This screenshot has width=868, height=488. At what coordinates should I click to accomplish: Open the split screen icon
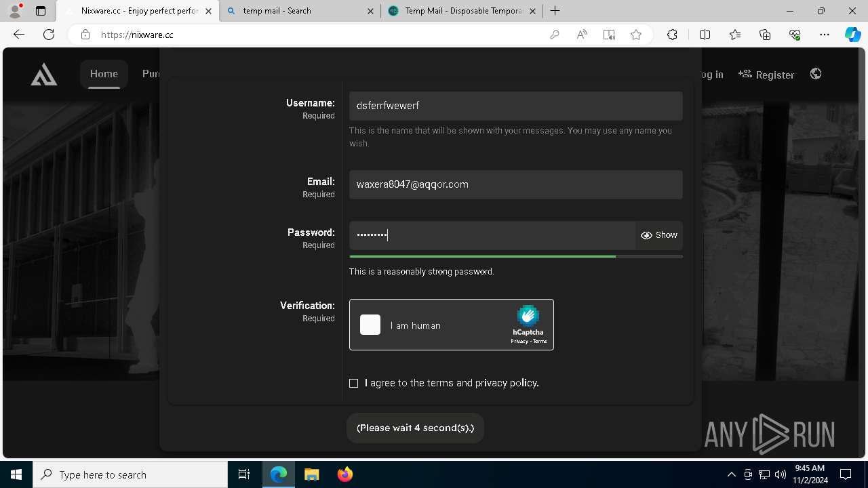tap(705, 35)
